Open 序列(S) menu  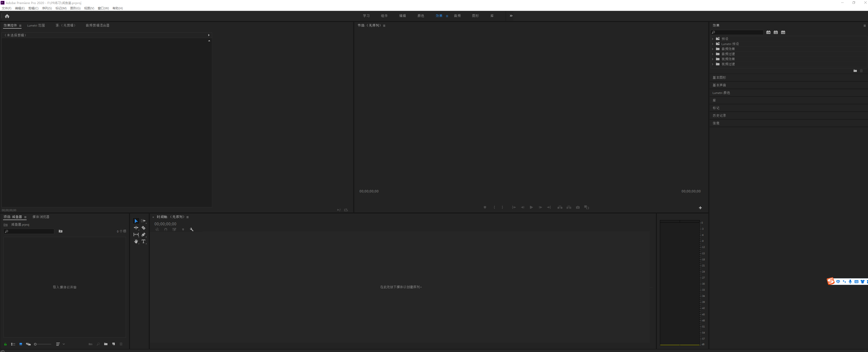47,8
